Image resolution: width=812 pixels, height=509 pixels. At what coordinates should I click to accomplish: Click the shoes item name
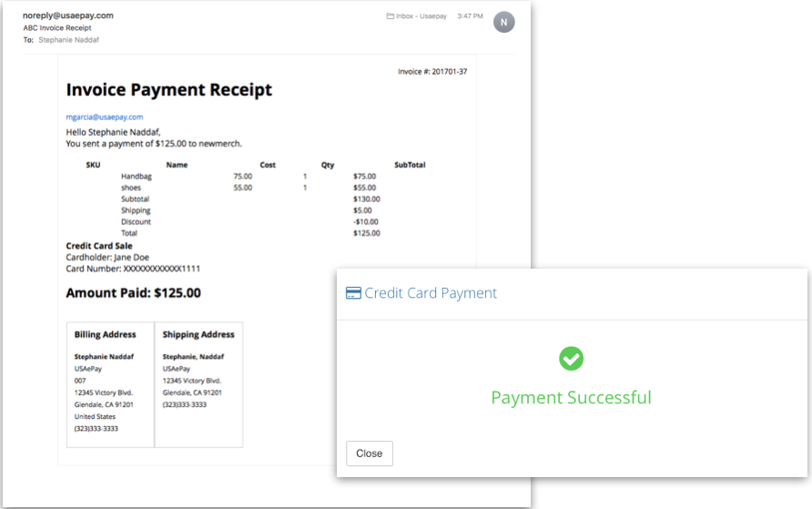click(131, 188)
